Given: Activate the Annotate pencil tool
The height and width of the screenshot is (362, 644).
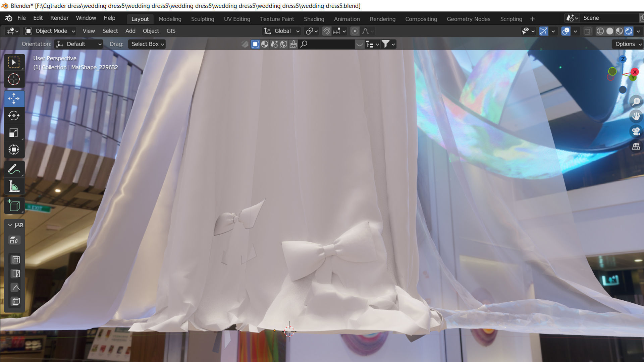Looking at the screenshot, I should [x=14, y=169].
